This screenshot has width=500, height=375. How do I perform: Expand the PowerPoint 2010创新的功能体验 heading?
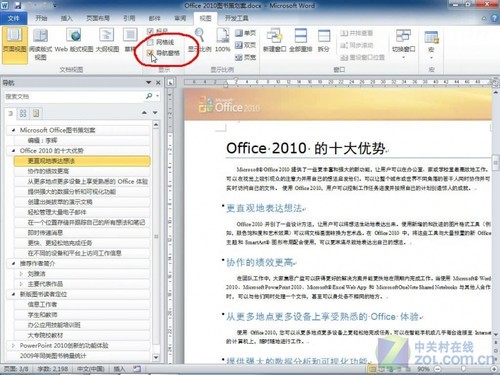pyautogui.click(x=13, y=345)
